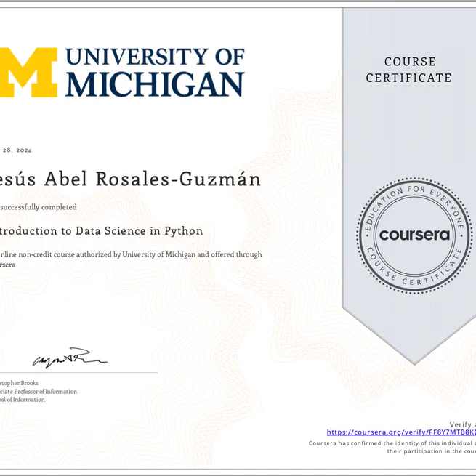Open the coursera.org verify link

(x=401, y=432)
